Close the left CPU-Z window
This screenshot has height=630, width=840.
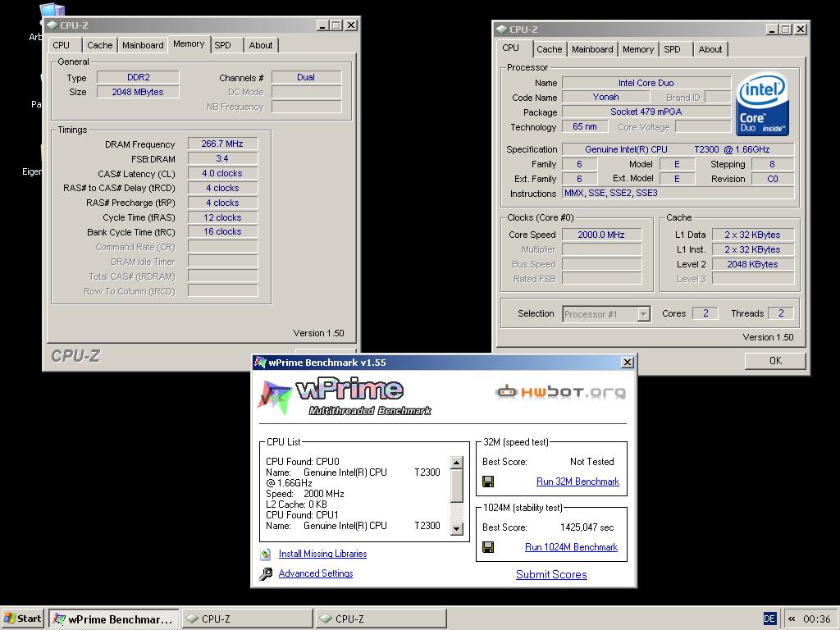[x=351, y=25]
